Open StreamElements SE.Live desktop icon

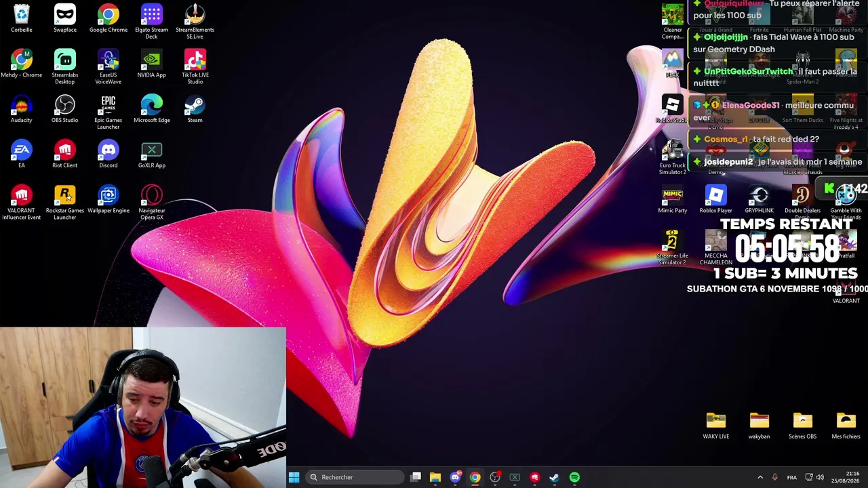coord(195,22)
